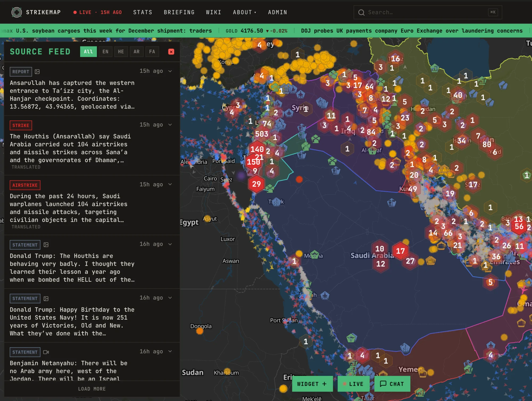This screenshot has height=401, width=532.
Task: Go to the WIKI page
Action: click(x=214, y=12)
